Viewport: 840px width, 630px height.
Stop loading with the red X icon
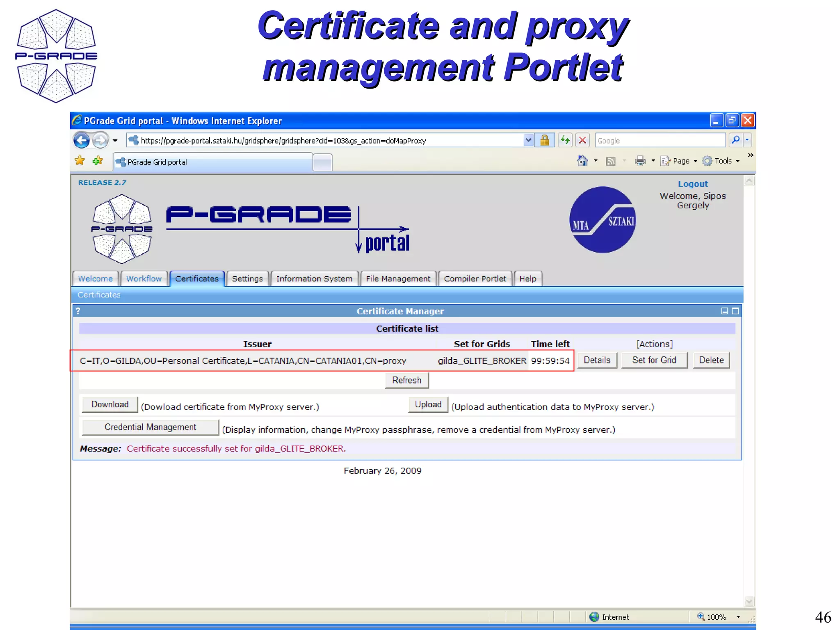click(x=582, y=140)
